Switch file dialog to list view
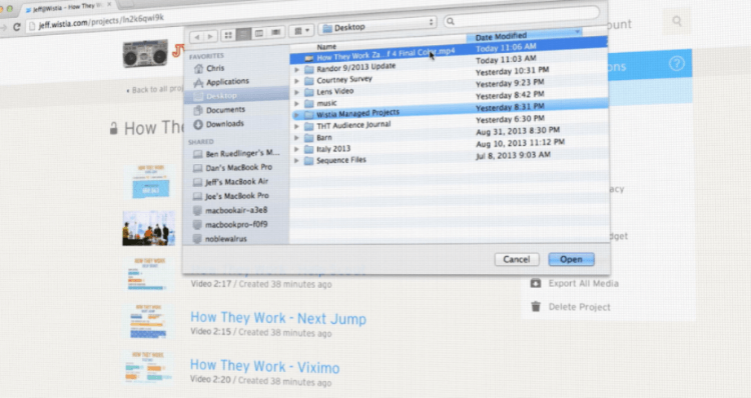Viewport: 751px width, 398px height. pyautogui.click(x=243, y=34)
